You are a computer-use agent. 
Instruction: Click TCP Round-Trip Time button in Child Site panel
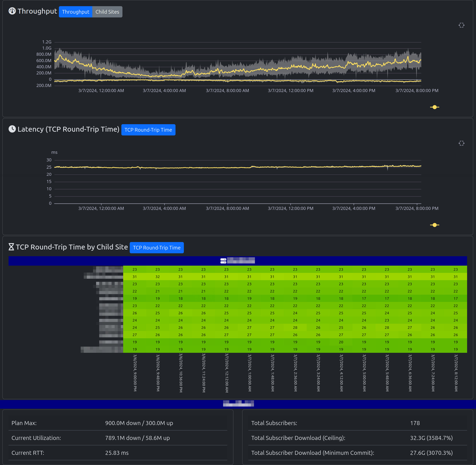(x=157, y=248)
